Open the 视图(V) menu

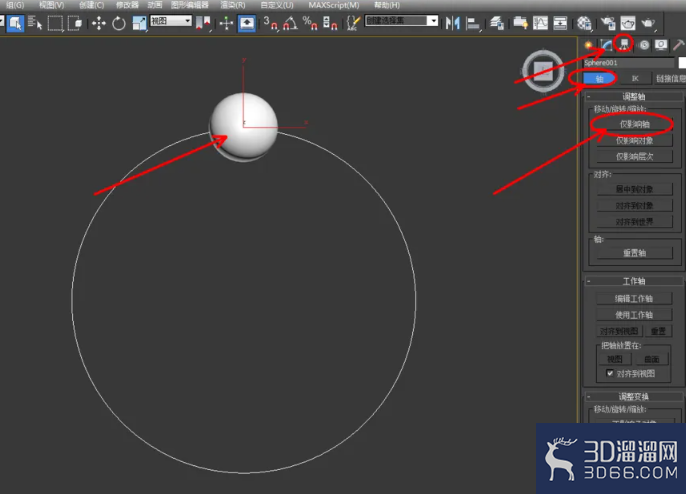[52, 5]
